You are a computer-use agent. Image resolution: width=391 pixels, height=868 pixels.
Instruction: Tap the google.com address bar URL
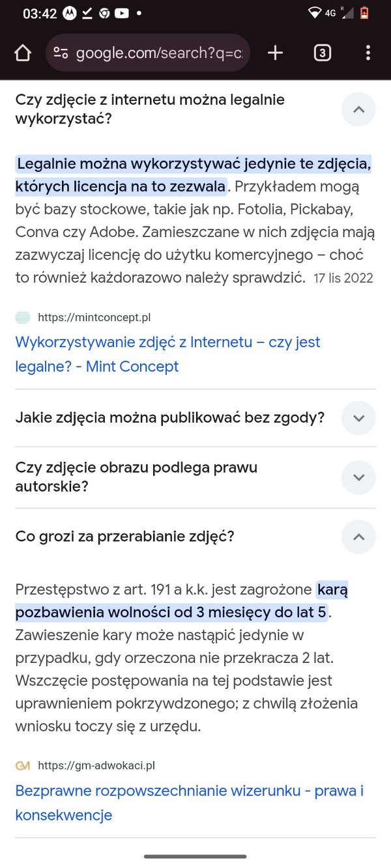pos(159,53)
